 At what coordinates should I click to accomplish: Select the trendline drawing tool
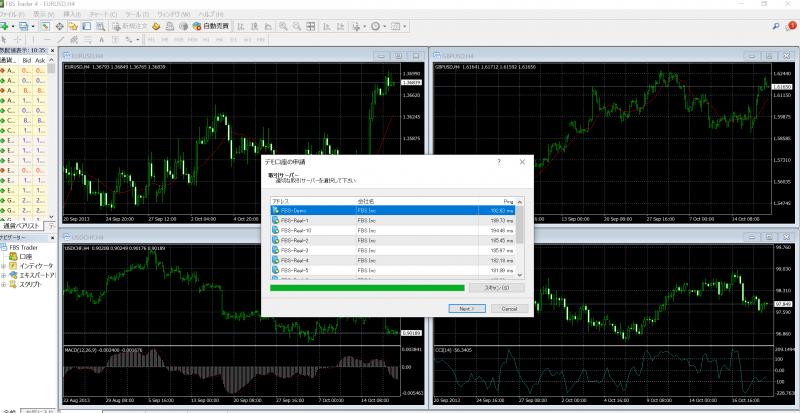[61, 39]
